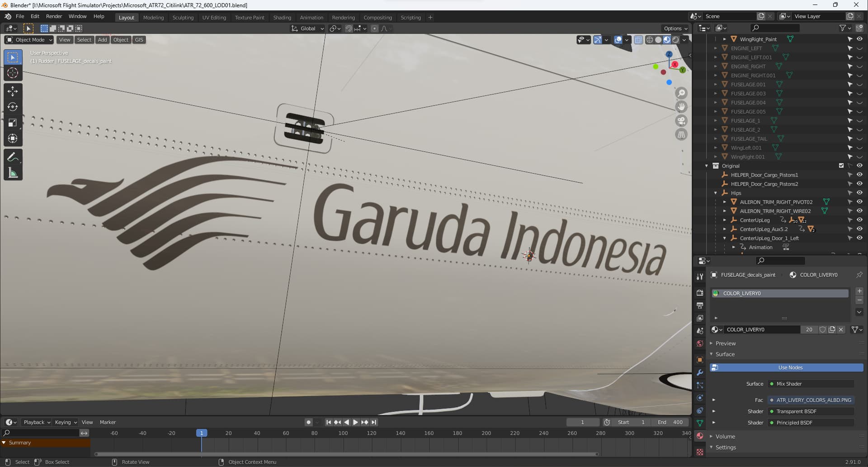Image resolution: width=868 pixels, height=467 pixels.
Task: Click the Options button in viewport header
Action: [x=675, y=28]
